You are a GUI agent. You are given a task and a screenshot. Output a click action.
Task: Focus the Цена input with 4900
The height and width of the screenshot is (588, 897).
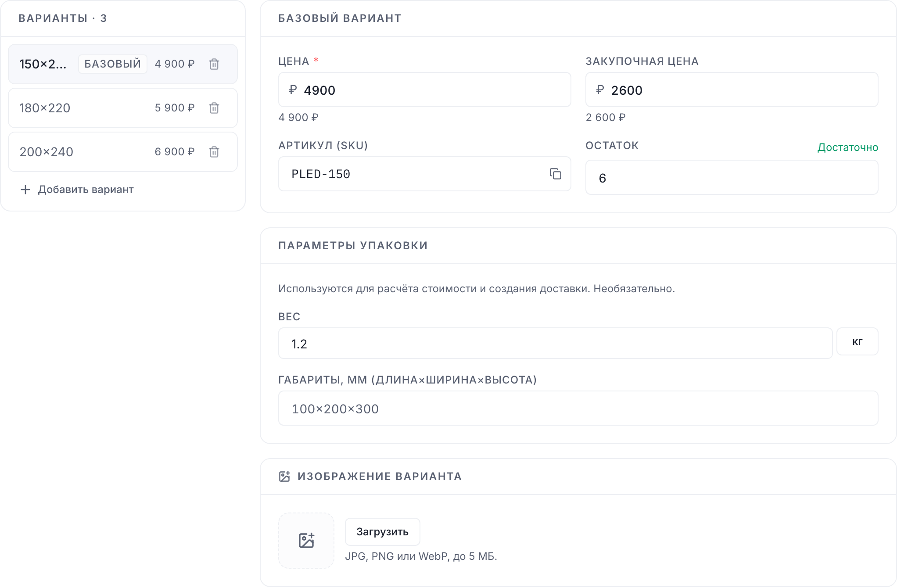pyautogui.click(x=425, y=90)
